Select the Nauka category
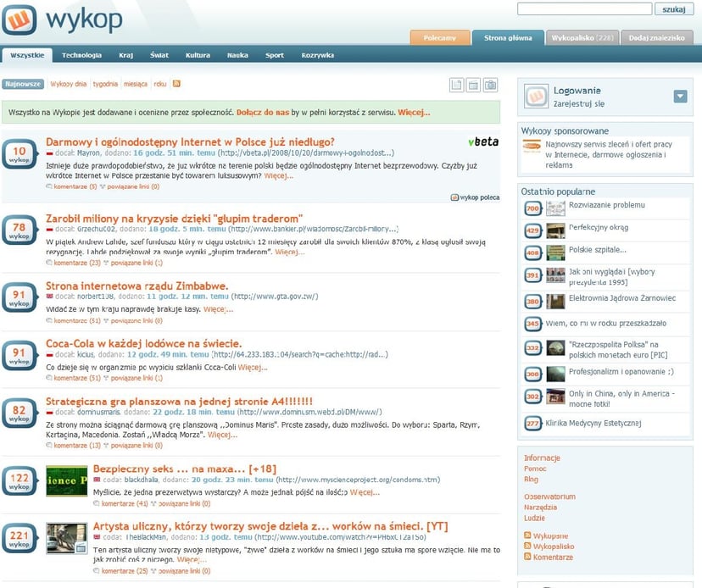Screen dimensions: 702x588 click(x=237, y=55)
